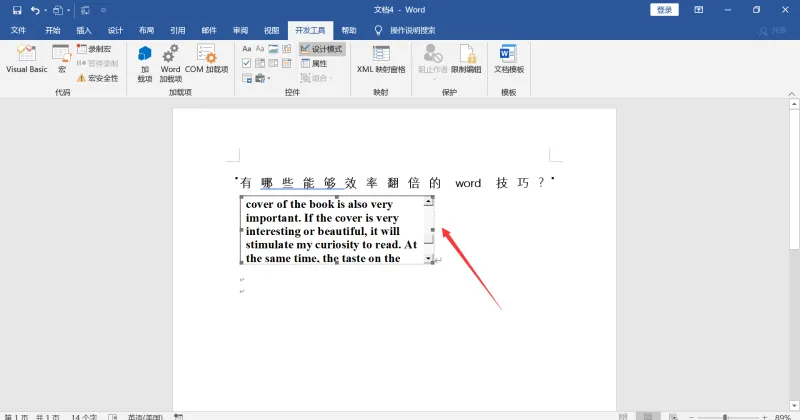
Task: Click the 录制宏 record macro icon
Action: click(x=94, y=49)
